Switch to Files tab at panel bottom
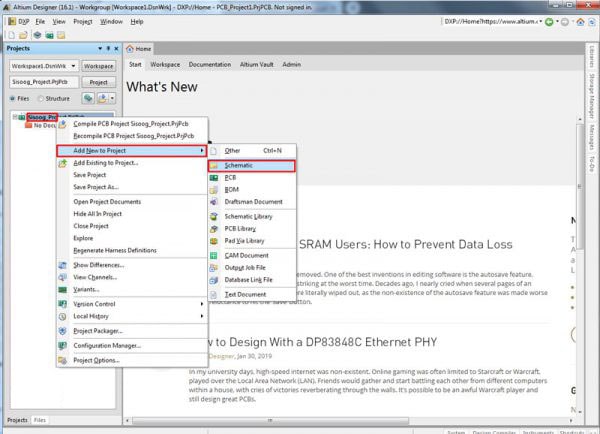Viewport: 600px width, 434px height. pos(40,420)
